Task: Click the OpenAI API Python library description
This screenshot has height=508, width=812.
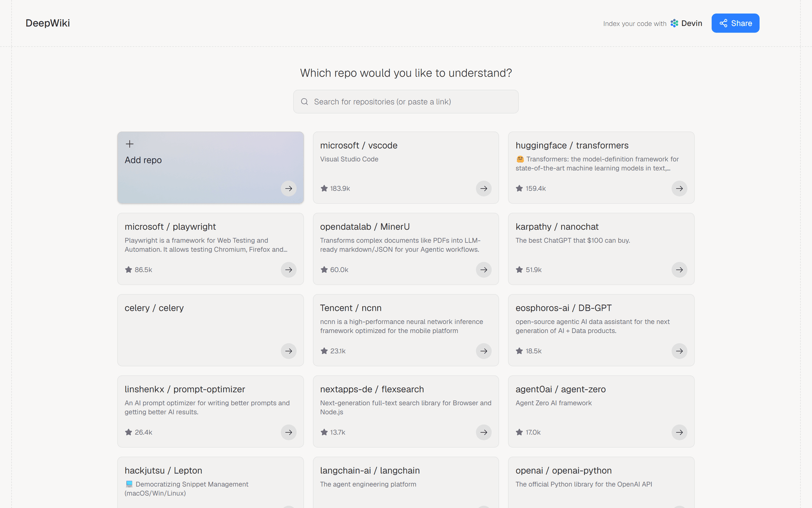Action: (x=584, y=484)
